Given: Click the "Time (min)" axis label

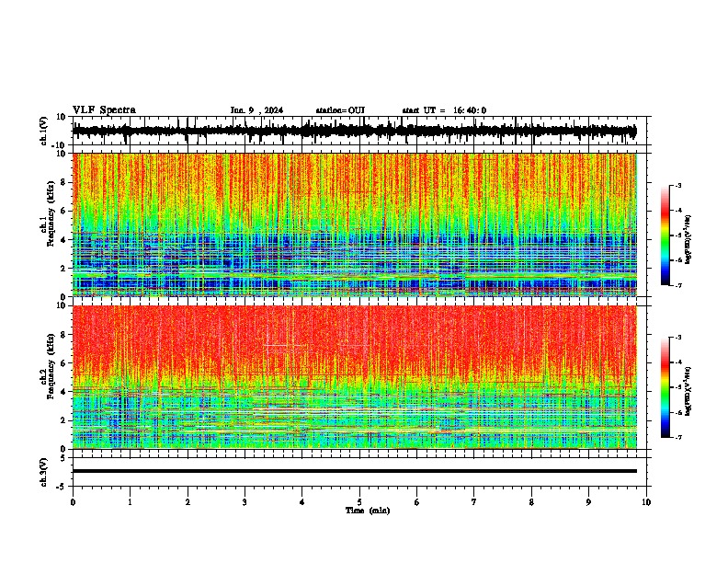Looking at the screenshot, I should [368, 511].
